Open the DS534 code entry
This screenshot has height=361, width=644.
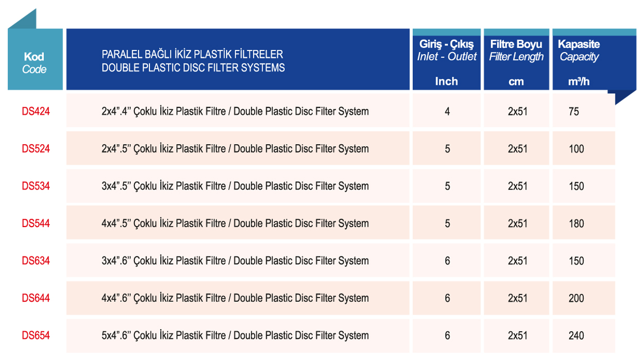36,186
